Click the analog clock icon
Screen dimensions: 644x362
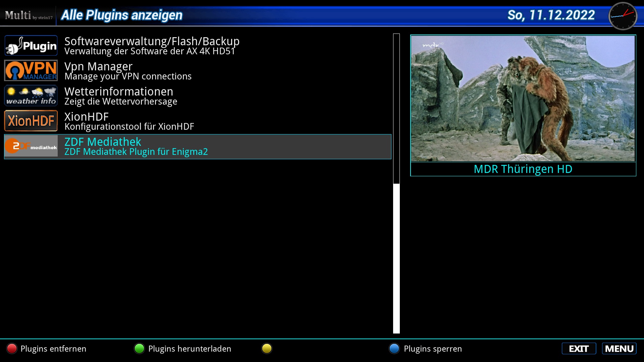click(x=623, y=16)
